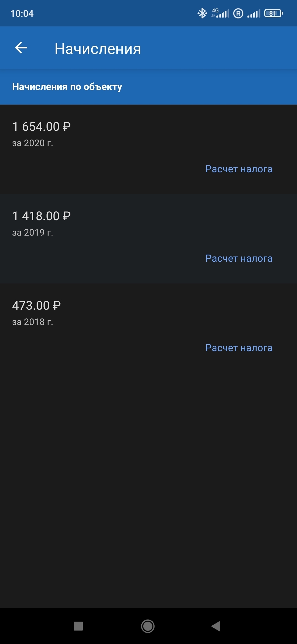Tap the roaming R status icon
297x644 pixels.
pos(238,13)
